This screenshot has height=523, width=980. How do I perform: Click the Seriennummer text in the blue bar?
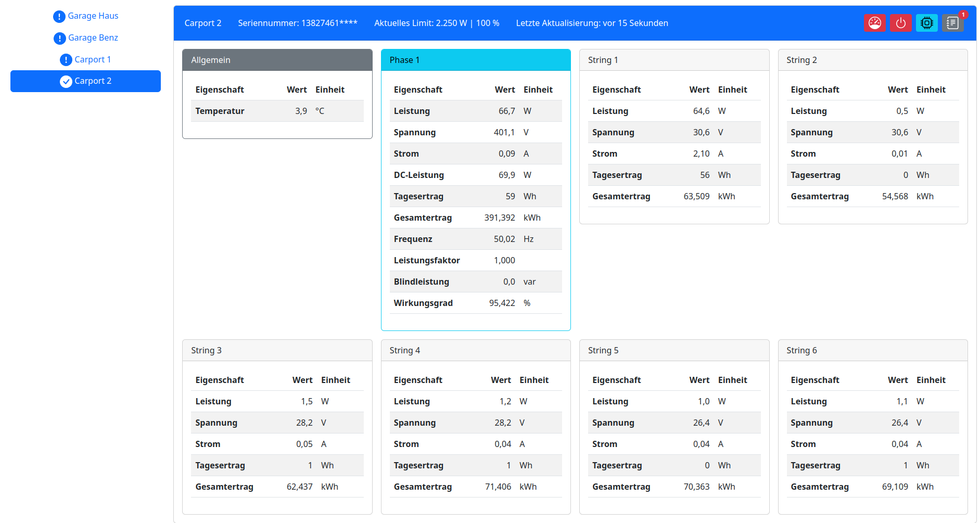tap(297, 23)
